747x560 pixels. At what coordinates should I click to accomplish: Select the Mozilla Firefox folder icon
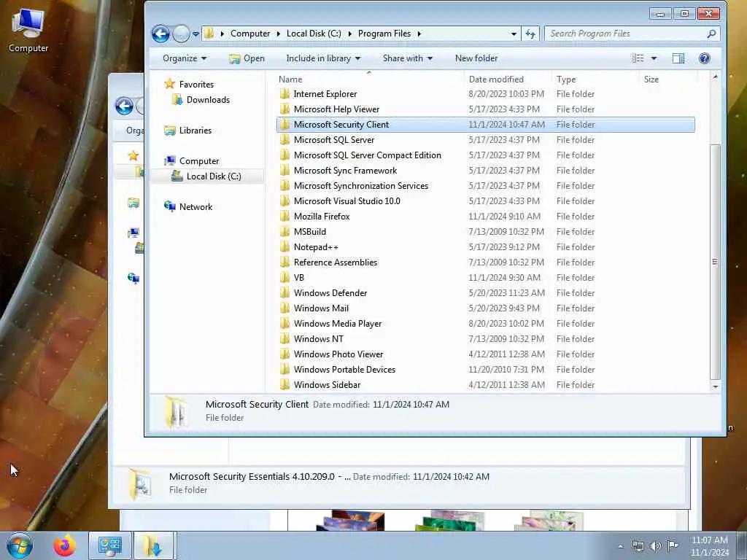click(285, 216)
